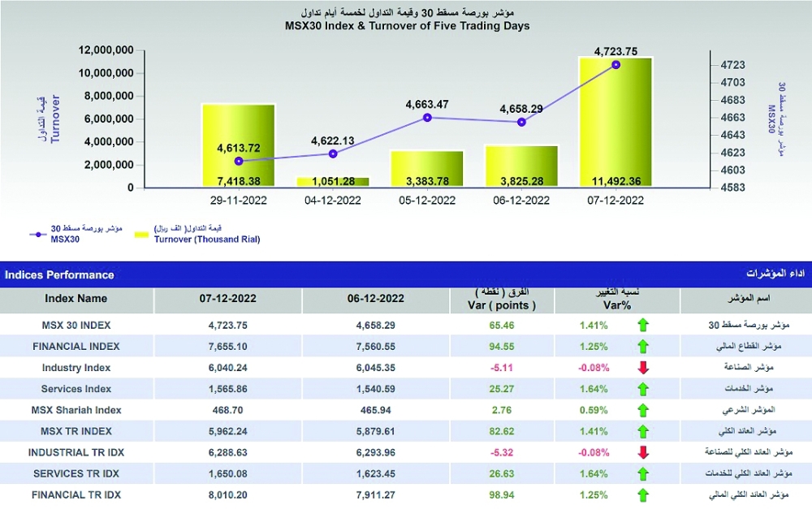Click the red down arrow for INDUSTRIAL TR IDX
The height and width of the screenshot is (518, 812).
click(x=644, y=452)
